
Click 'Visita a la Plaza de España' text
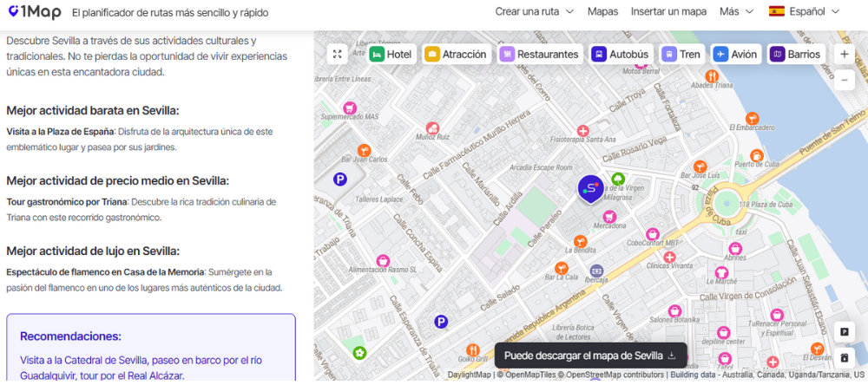[x=61, y=132]
